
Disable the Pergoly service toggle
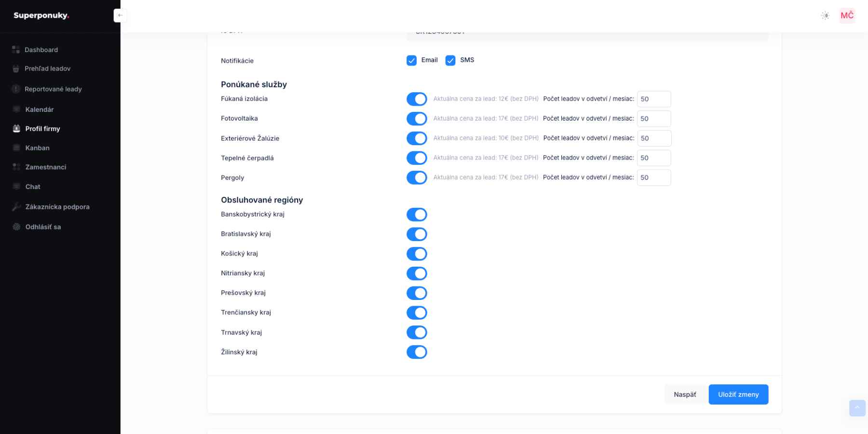point(417,177)
